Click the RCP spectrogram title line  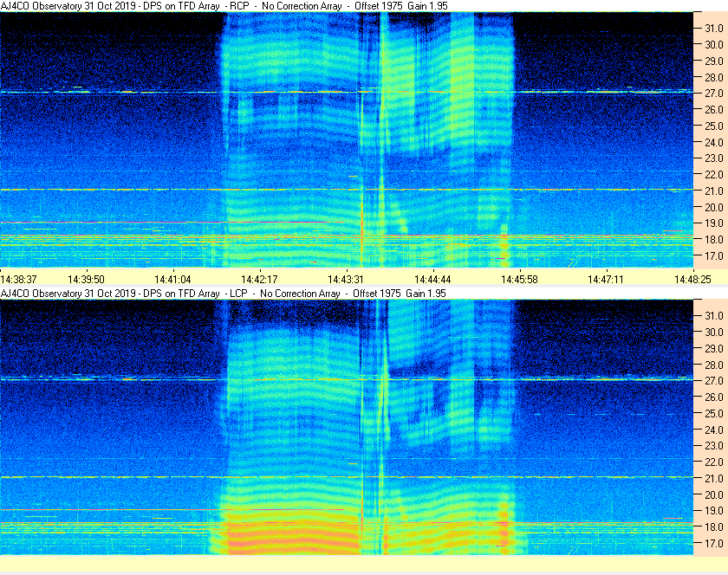coord(224,6)
